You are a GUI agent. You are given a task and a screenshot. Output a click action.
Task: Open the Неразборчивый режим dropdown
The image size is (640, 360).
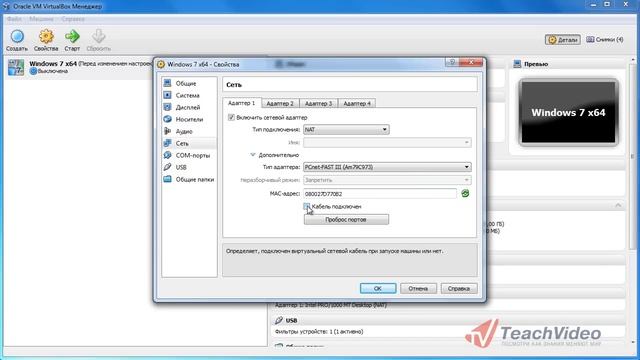pos(387,180)
